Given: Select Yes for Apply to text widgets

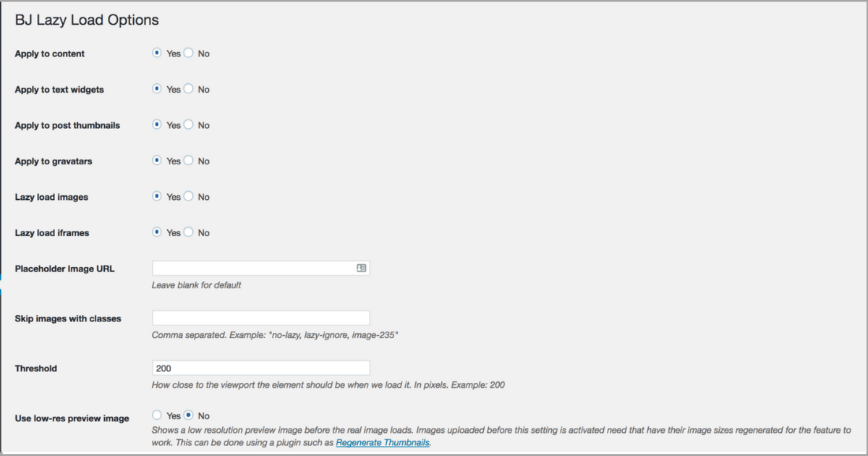Looking at the screenshot, I should (157, 89).
